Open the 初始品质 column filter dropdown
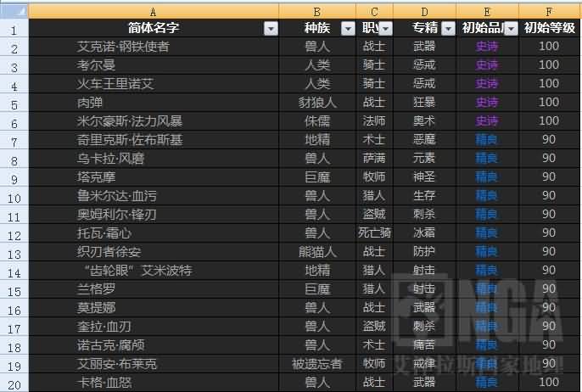The image size is (582, 392). (x=511, y=29)
